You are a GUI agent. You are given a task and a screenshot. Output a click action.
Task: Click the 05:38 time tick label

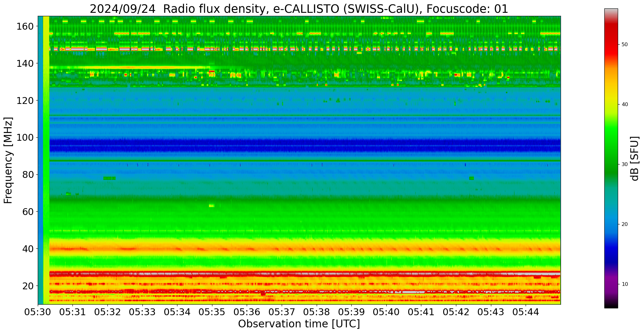(317, 312)
